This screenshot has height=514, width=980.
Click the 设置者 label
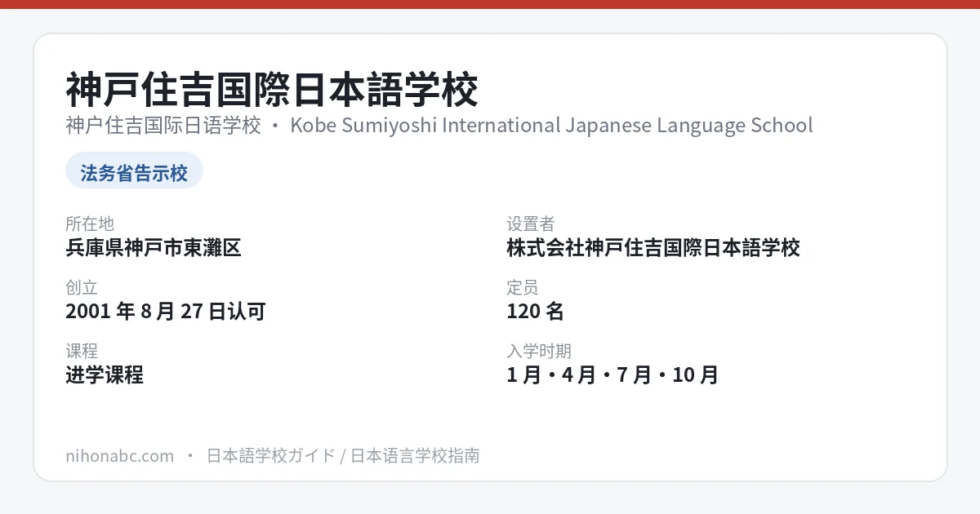click(531, 224)
